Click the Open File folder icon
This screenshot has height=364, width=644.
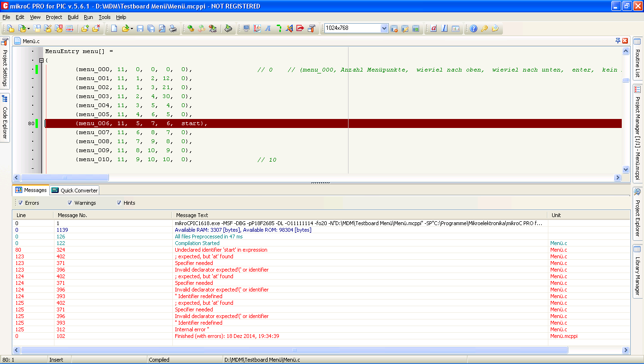click(x=126, y=28)
